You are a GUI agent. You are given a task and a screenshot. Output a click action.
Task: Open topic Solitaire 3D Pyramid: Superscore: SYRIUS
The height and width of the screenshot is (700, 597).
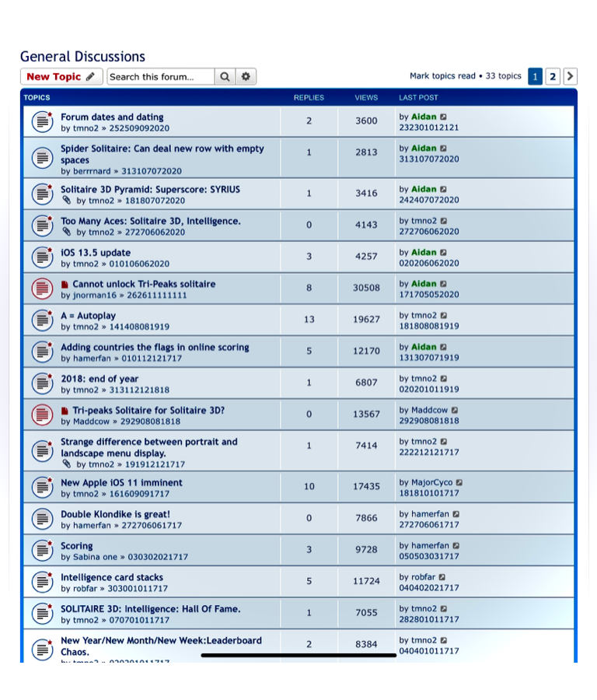point(150,189)
